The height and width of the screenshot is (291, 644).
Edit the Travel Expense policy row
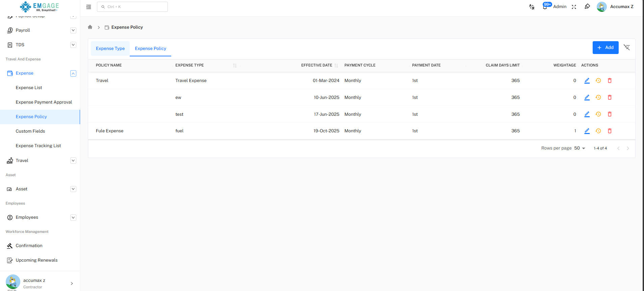587,81
